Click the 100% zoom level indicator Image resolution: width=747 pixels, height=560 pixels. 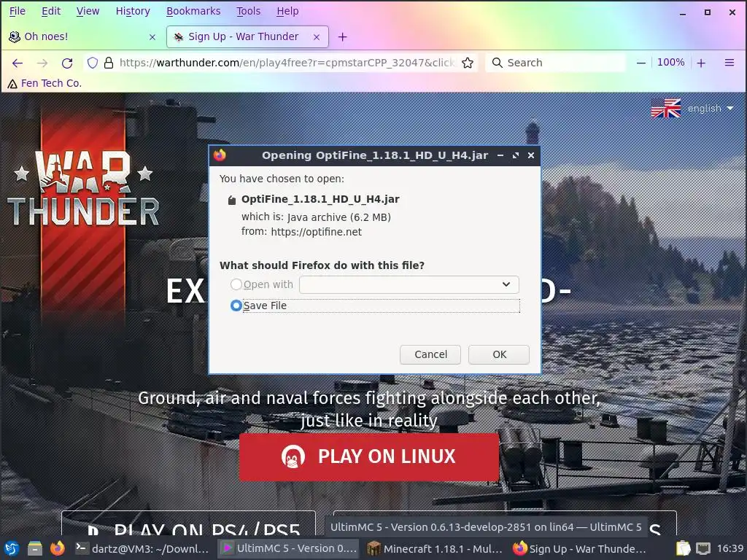[x=671, y=63]
